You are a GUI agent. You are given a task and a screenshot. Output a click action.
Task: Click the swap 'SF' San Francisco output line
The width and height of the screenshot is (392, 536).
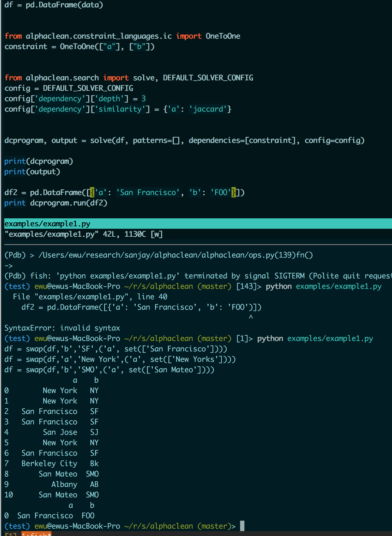tap(116, 349)
